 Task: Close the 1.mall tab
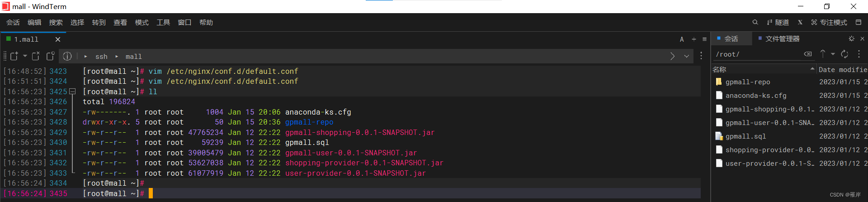point(58,39)
